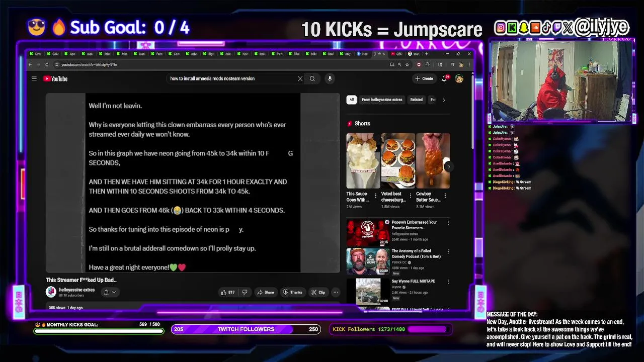Screen dimensions: 644x362
Task: Click the helloyassine extras name under Popeye's video
Action: click(x=405, y=234)
